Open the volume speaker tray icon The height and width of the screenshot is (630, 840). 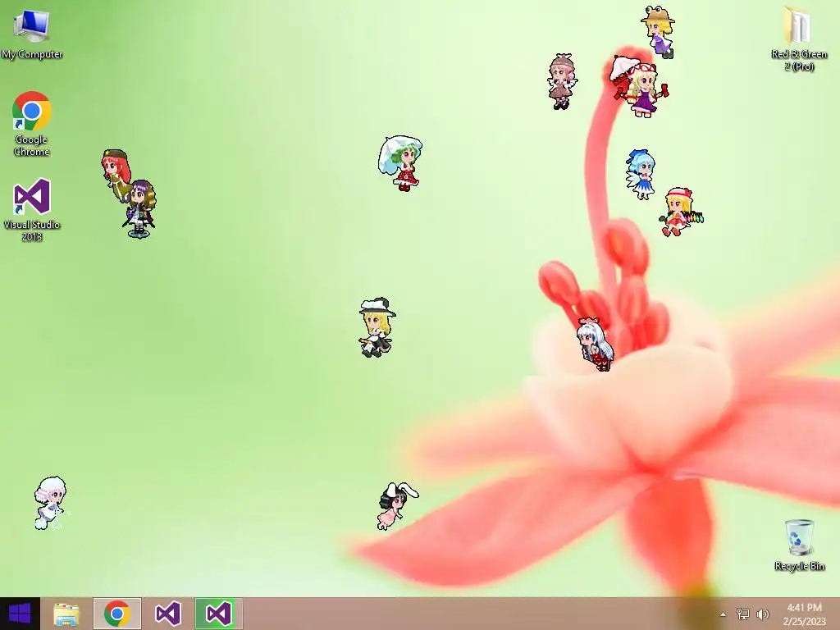coord(762,614)
